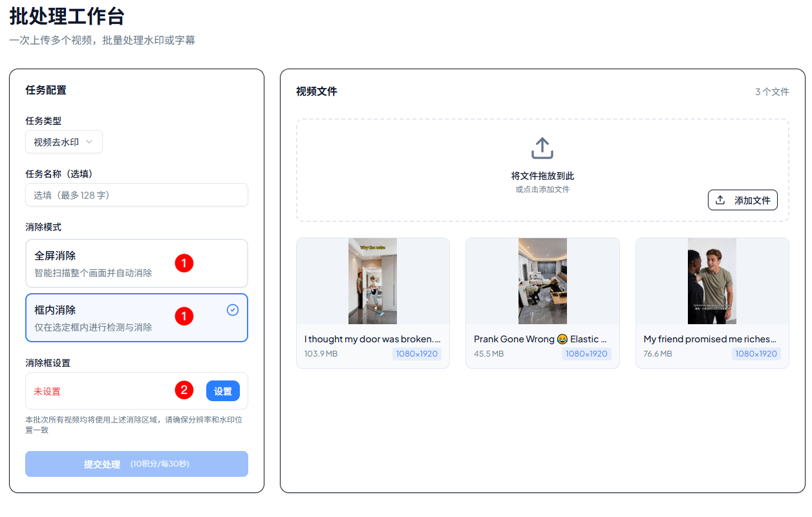The width and height of the screenshot is (812, 517).
Task: Open thumbnail of "I thought my door was broken" video
Action: click(x=373, y=281)
